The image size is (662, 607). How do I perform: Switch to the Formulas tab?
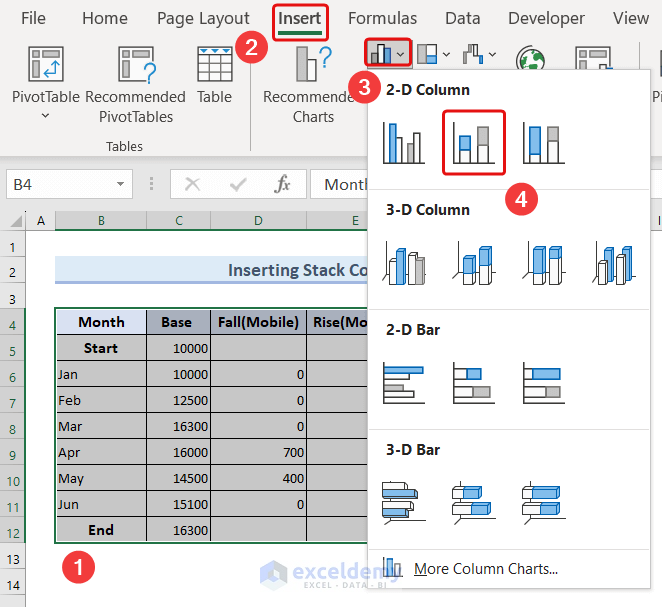coord(383,19)
